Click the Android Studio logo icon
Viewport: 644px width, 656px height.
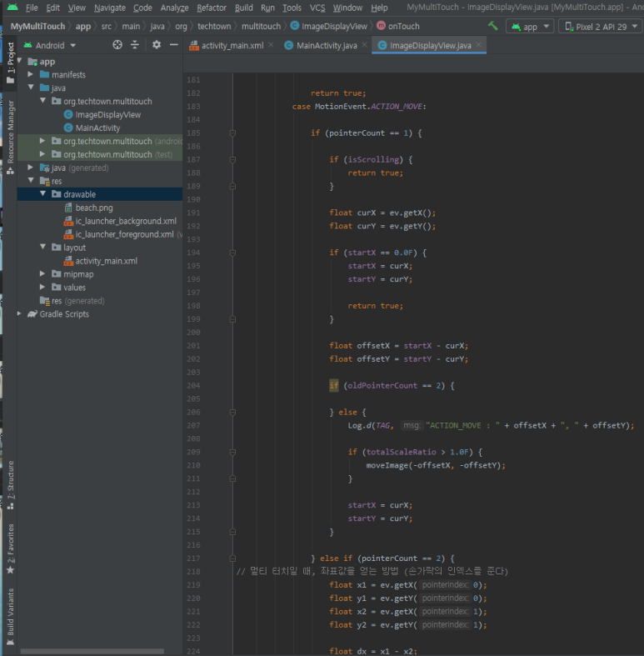click(x=12, y=8)
